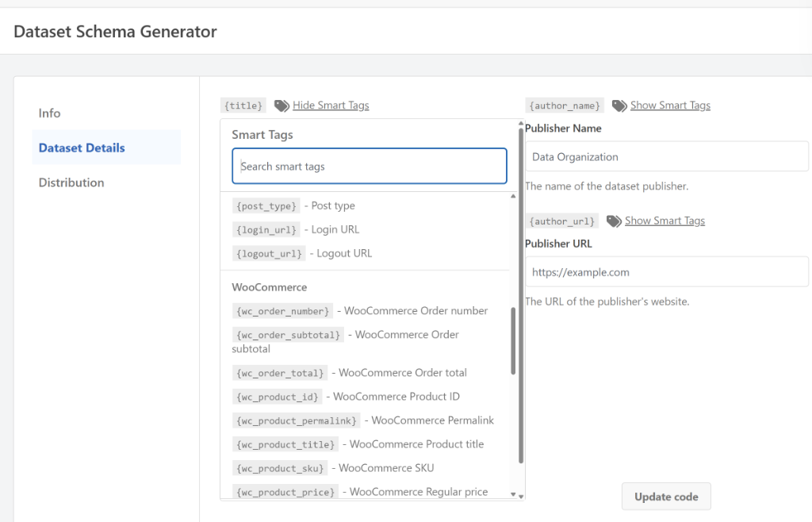
Task: Click 'WooCommerce SKU' description text
Action: (x=386, y=468)
